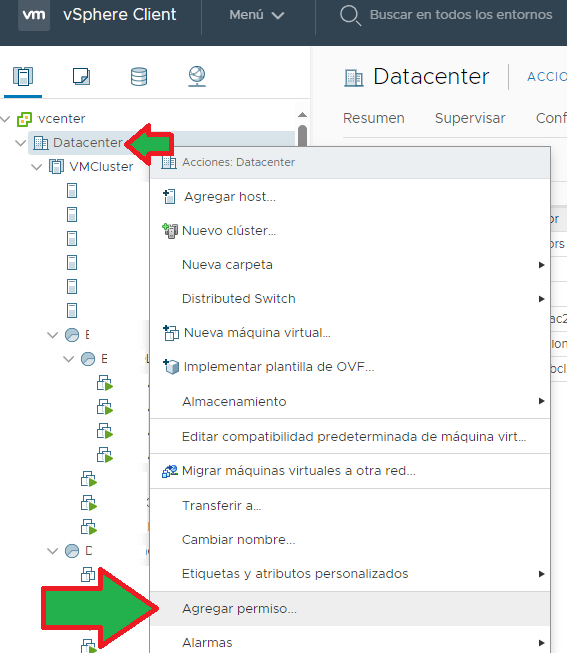Image resolution: width=567 pixels, height=653 pixels.
Task: Select the vcenter server icon in tree
Action: (24, 119)
